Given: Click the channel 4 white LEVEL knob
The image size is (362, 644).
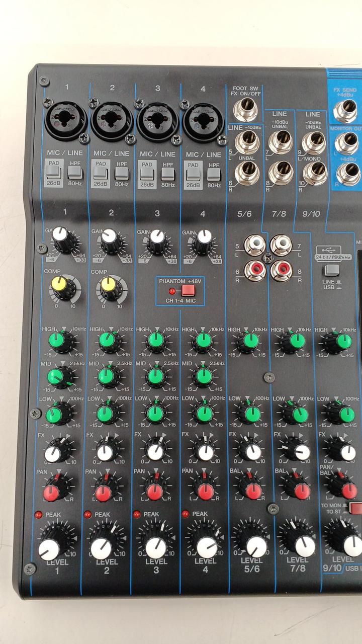Looking at the screenshot, I should point(206,546).
